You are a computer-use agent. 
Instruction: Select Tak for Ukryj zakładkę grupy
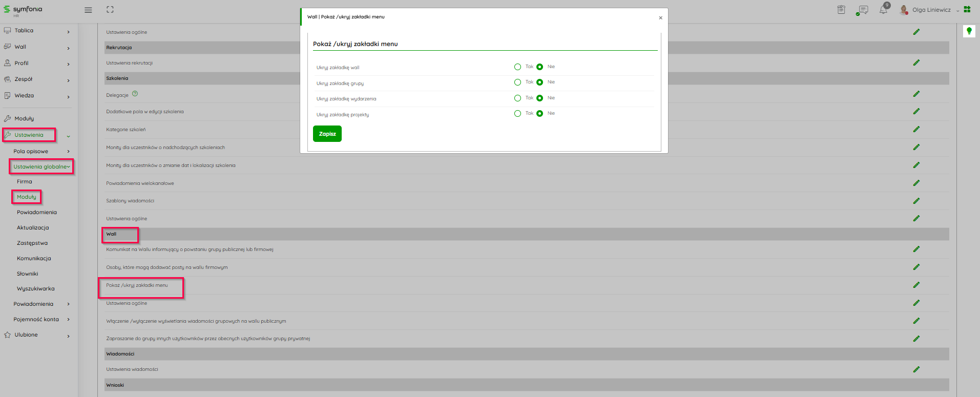(517, 82)
